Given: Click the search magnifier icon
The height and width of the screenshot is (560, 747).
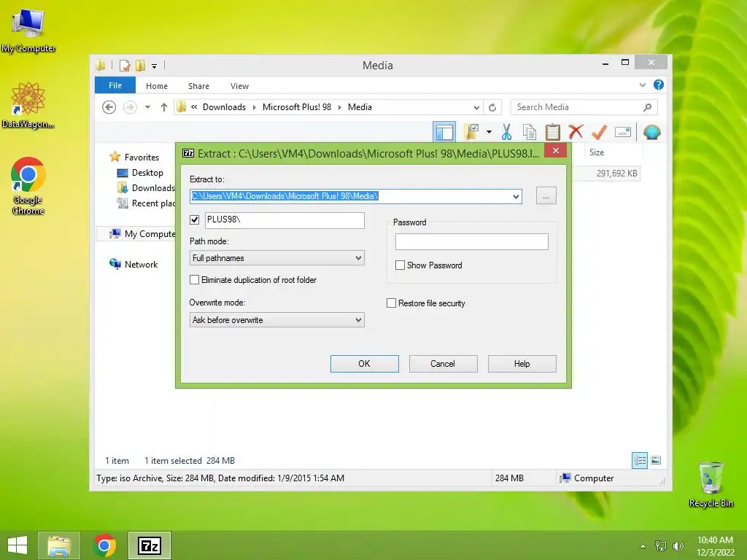Looking at the screenshot, I should click(x=647, y=107).
